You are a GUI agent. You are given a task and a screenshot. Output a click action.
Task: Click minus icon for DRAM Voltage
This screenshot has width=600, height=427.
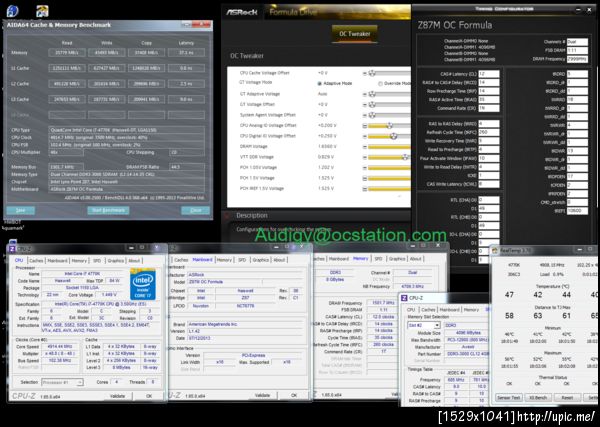[x=365, y=147]
